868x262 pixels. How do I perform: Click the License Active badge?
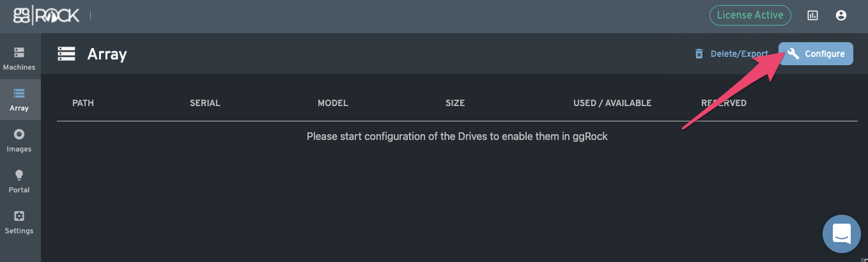(x=750, y=15)
